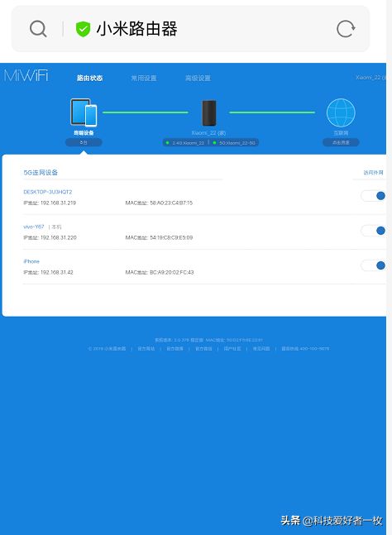Open the 高级设置 tab
Screen dimensions: 392x535
[198, 78]
